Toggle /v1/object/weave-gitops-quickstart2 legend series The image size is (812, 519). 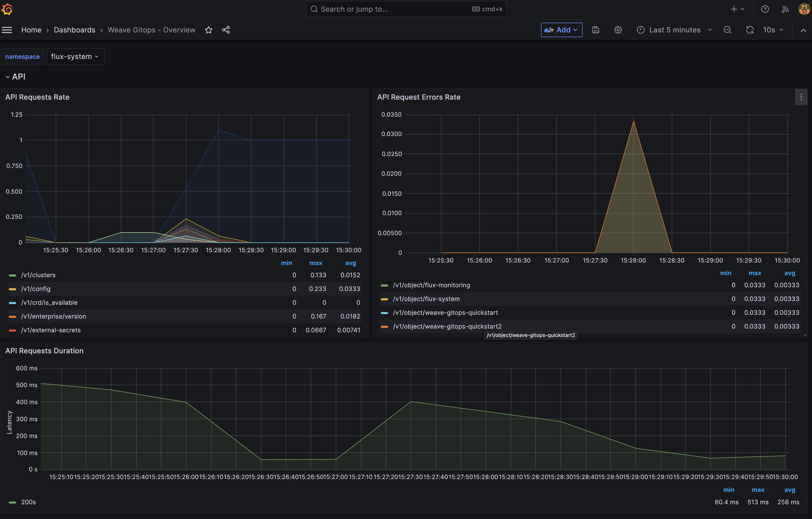447,327
